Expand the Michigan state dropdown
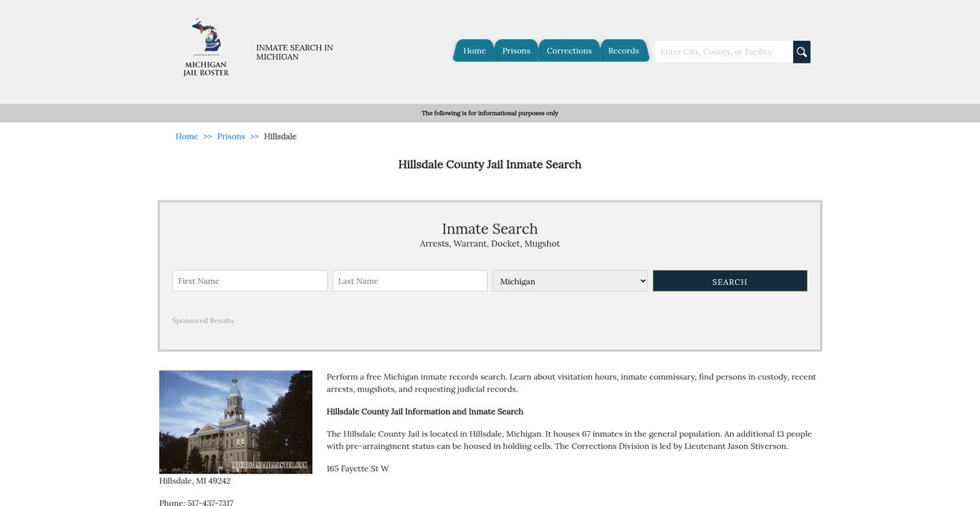This screenshot has width=980, height=506. point(570,281)
